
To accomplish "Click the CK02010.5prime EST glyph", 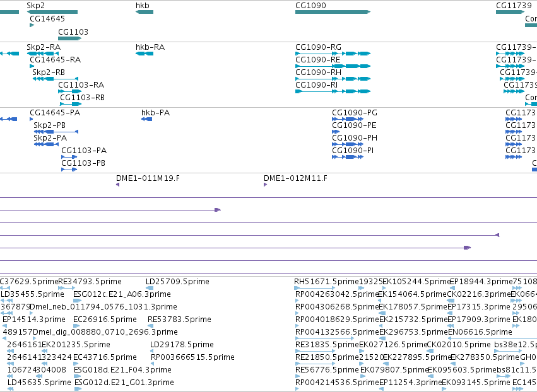I will [x=430, y=351].
